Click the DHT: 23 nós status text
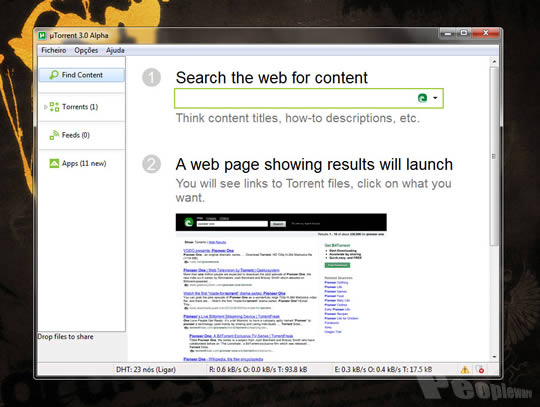The height and width of the screenshot is (407, 540). click(146, 369)
